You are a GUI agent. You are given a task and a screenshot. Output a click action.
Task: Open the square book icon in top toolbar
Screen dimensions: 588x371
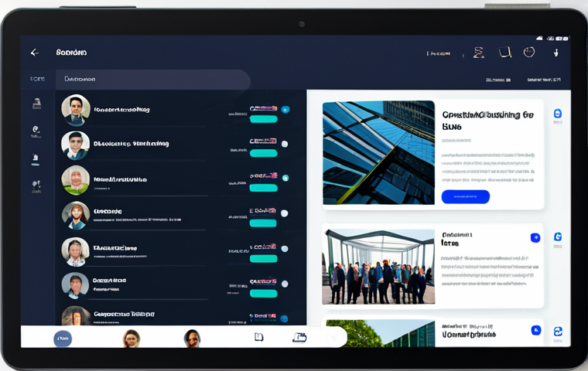505,53
